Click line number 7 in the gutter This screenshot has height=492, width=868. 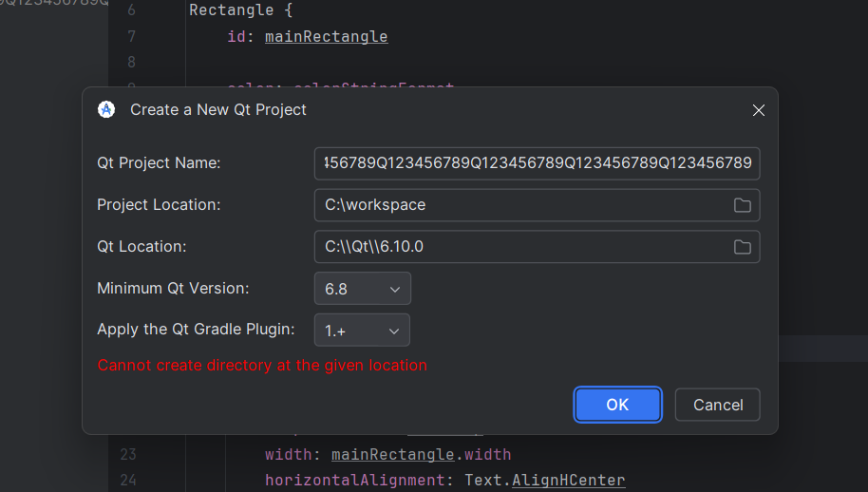click(x=131, y=36)
